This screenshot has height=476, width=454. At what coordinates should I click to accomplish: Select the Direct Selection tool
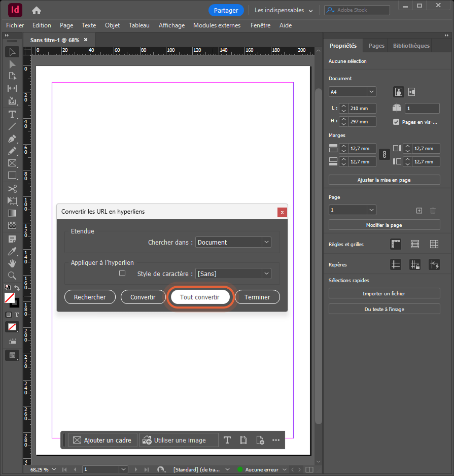pos(12,64)
